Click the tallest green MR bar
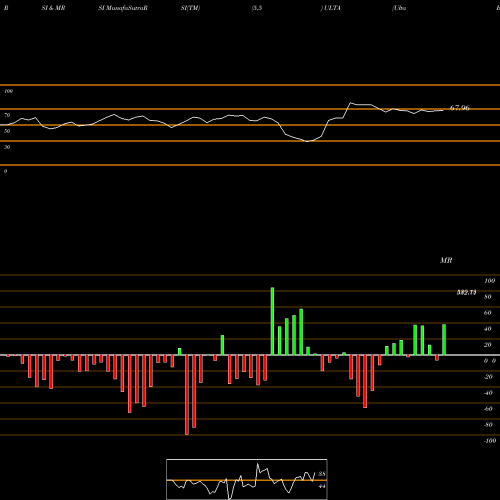The width and height of the screenshot is (500, 500). click(272, 321)
